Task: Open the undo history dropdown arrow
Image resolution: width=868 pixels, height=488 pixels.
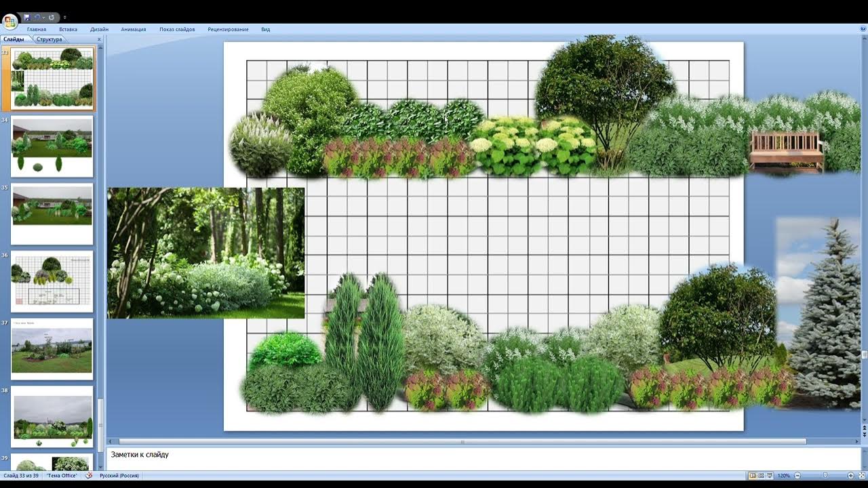Action: [43, 17]
